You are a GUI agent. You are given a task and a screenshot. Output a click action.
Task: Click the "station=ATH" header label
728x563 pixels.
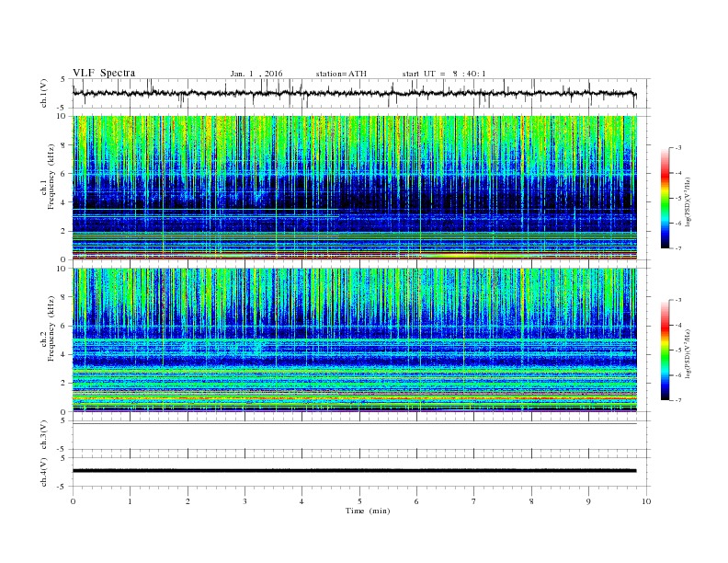pyautogui.click(x=341, y=74)
